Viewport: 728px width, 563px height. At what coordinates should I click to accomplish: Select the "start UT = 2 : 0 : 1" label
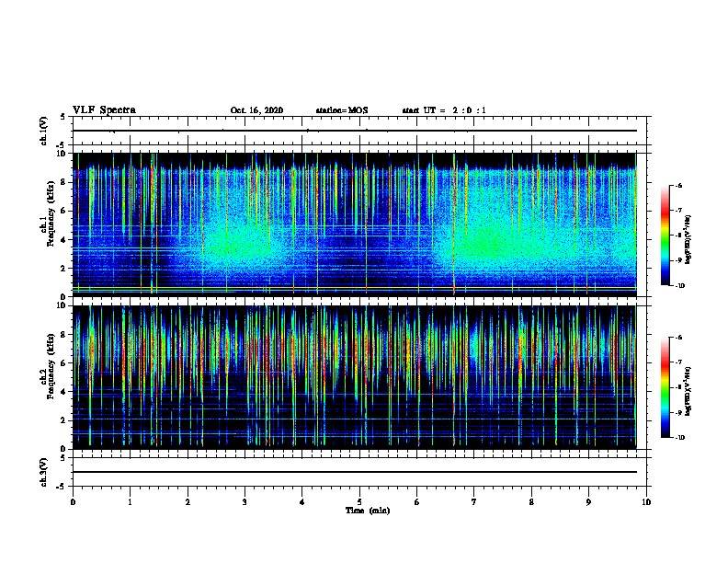pyautogui.click(x=444, y=110)
